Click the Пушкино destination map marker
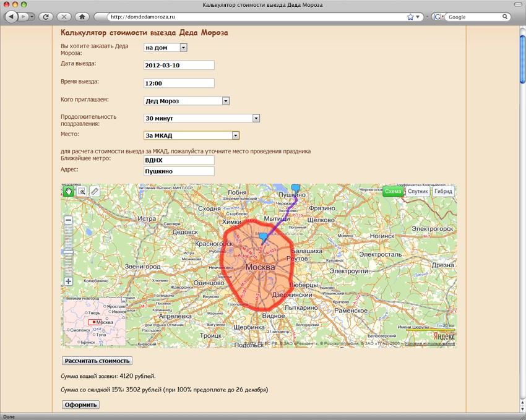This screenshot has width=526, height=420. click(296, 187)
